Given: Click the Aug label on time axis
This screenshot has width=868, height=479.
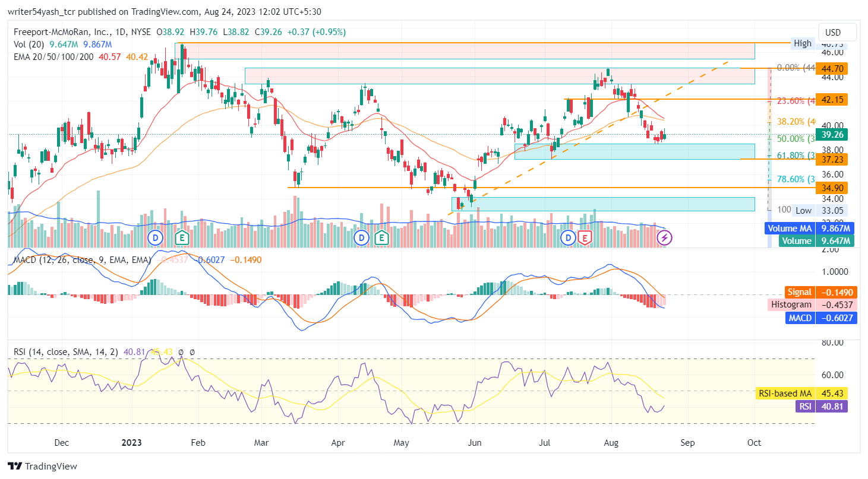Looking at the screenshot, I should click(x=612, y=443).
